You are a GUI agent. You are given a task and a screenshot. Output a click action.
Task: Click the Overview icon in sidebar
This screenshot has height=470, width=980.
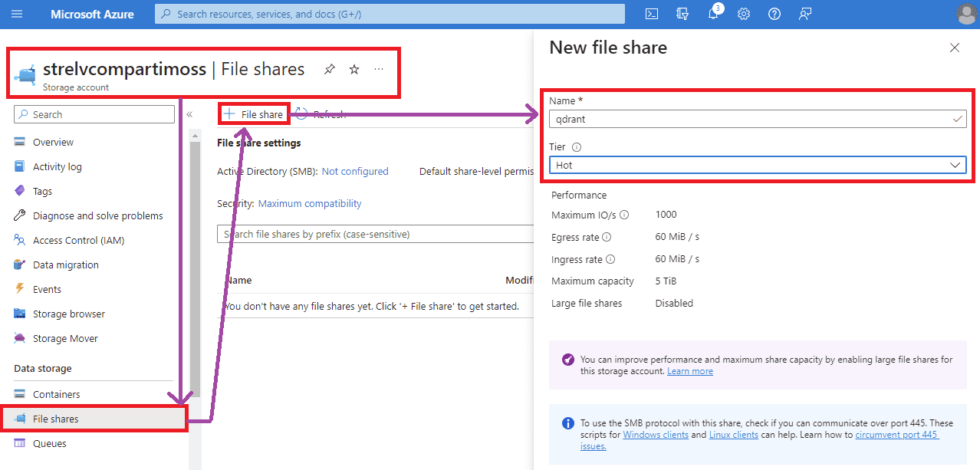point(20,143)
